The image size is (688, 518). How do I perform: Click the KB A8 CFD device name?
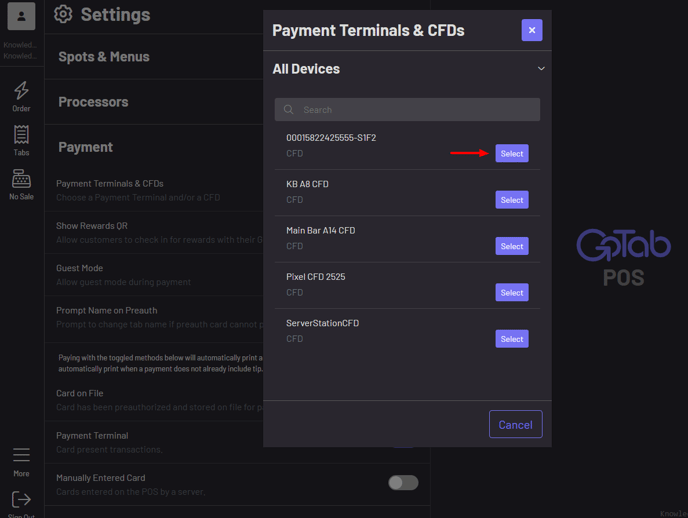(x=307, y=184)
